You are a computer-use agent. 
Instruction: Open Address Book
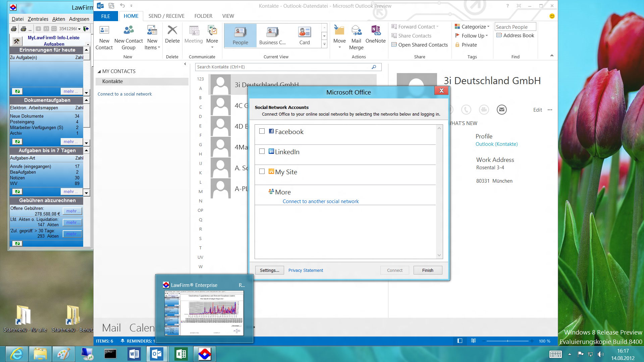point(516,36)
